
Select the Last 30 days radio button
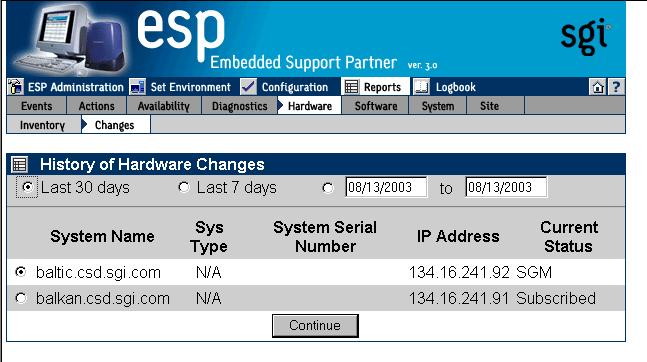pos(27,187)
